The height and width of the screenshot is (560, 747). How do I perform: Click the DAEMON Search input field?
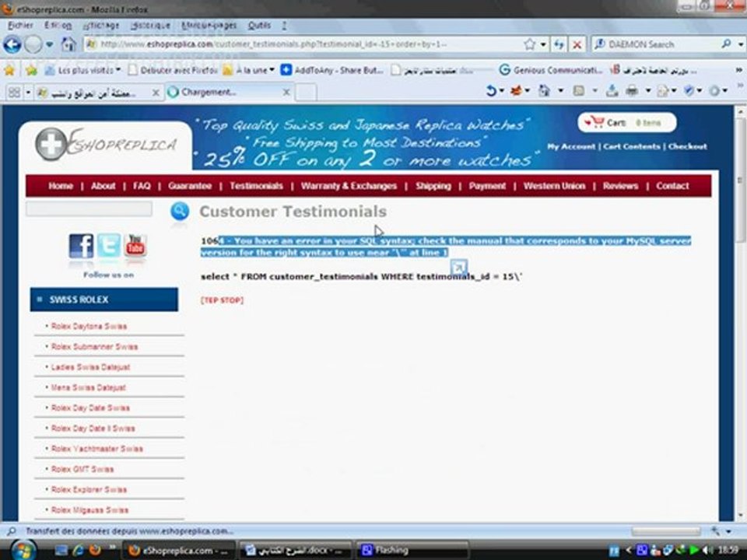pyautogui.click(x=662, y=44)
